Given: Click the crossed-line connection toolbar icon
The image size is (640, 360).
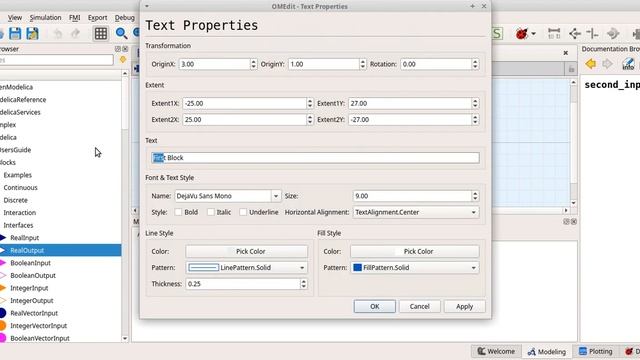Looking at the screenshot, I should 593,33.
